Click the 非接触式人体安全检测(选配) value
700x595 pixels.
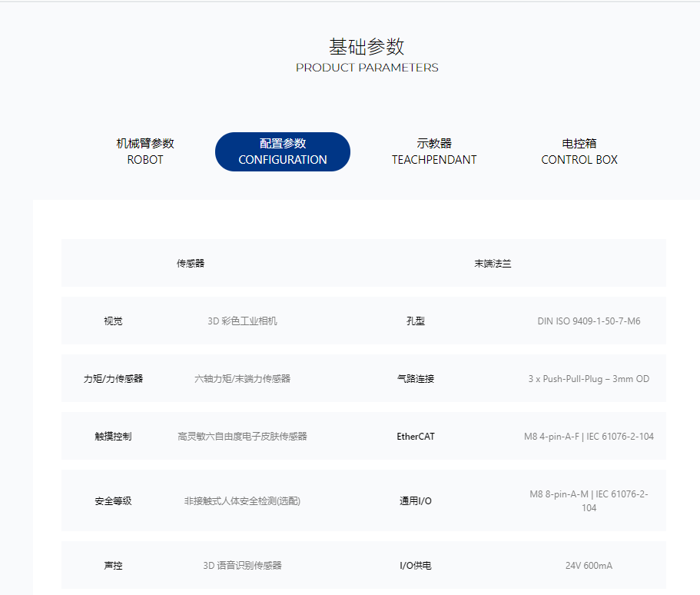[242, 501]
